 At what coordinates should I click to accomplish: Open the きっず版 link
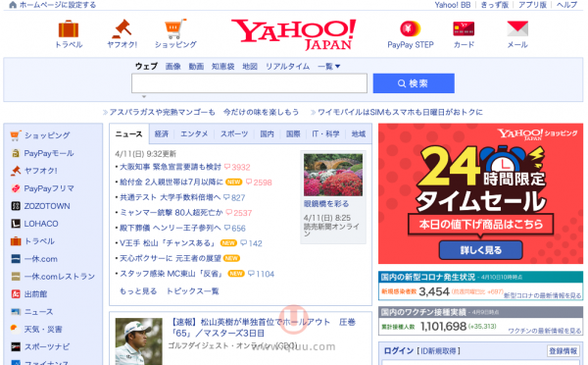495,5
